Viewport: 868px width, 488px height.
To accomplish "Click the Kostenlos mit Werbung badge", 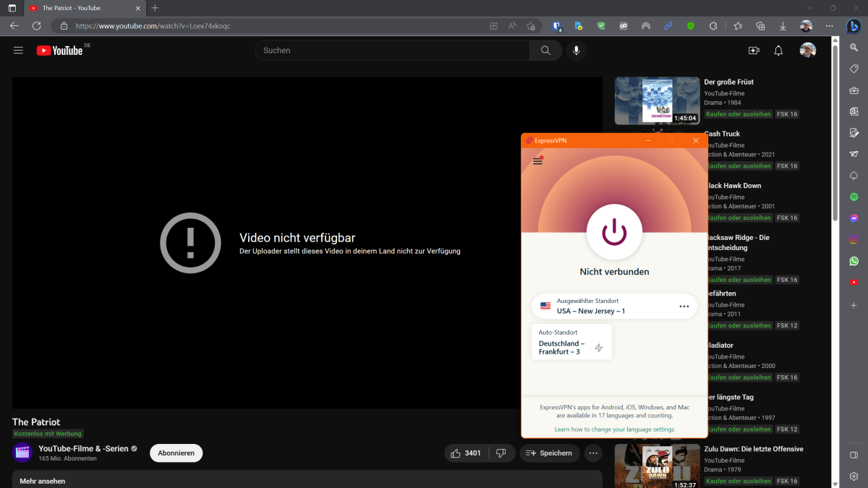I will point(48,434).
